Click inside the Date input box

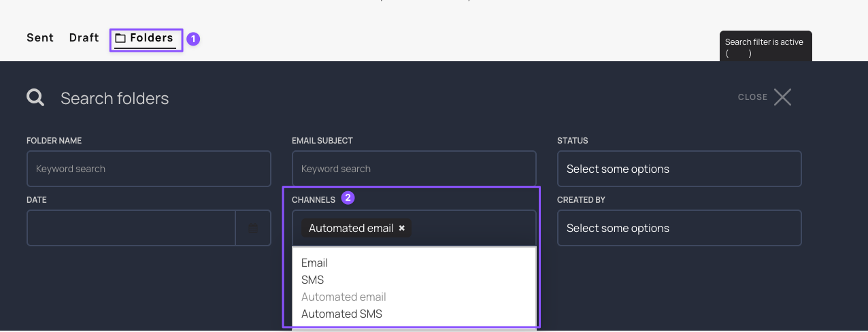(x=131, y=228)
